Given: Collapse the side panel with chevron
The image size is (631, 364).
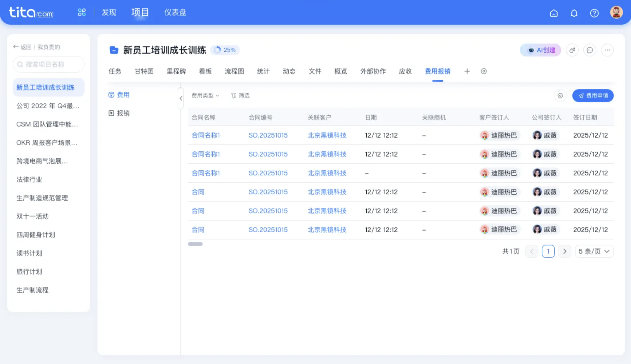Looking at the screenshot, I should (x=181, y=98).
